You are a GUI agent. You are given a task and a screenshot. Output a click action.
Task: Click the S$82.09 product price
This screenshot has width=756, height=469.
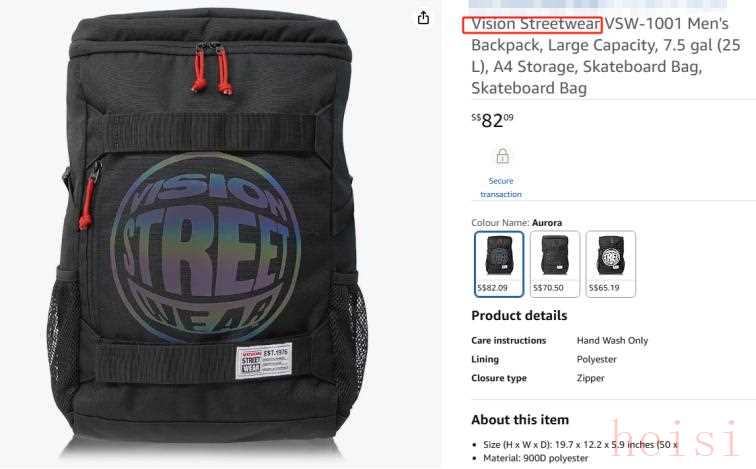pyautogui.click(x=492, y=120)
